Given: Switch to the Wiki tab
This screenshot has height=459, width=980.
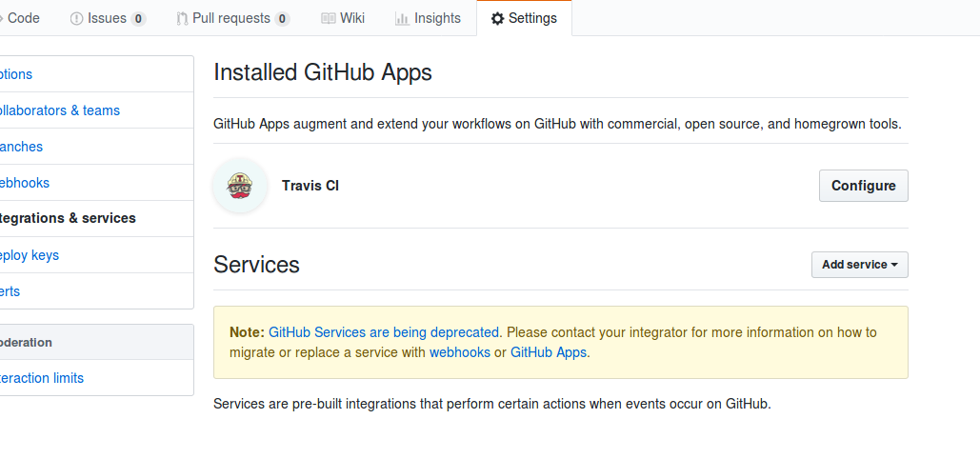Looking at the screenshot, I should (x=343, y=18).
